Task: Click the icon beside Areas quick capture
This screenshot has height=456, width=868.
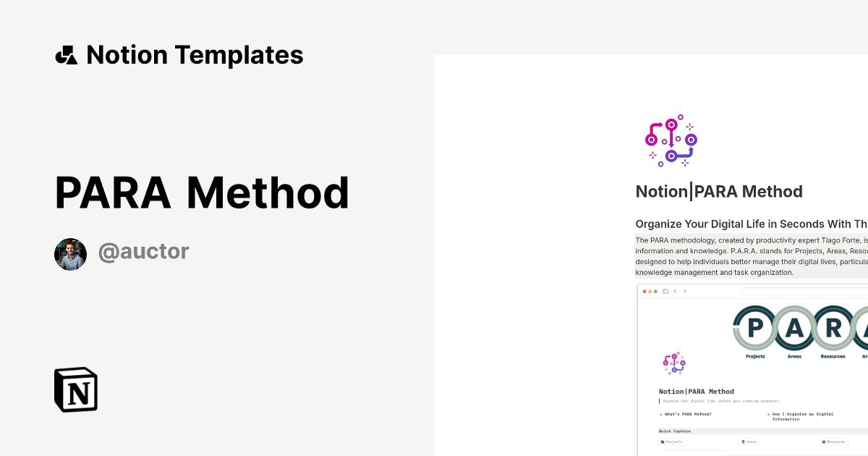Action: (744, 442)
